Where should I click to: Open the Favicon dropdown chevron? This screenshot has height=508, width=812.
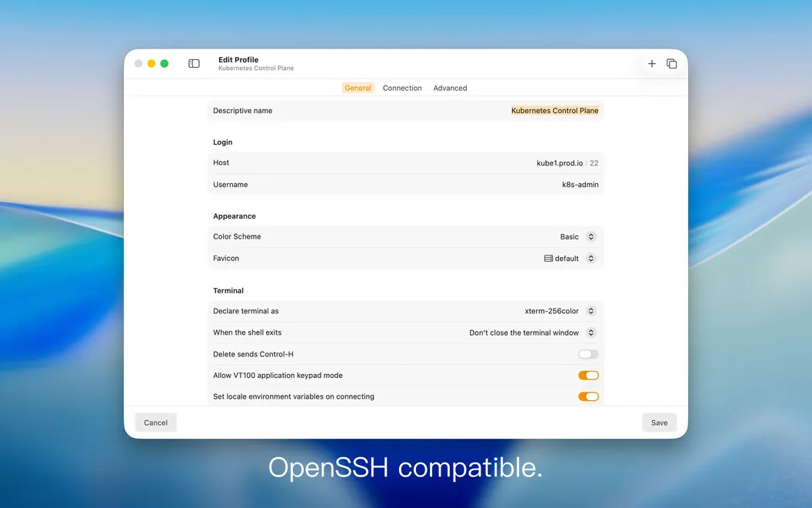point(591,258)
